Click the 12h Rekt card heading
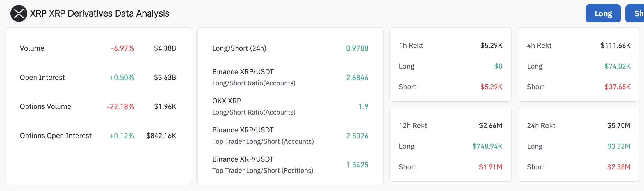 coord(413,125)
